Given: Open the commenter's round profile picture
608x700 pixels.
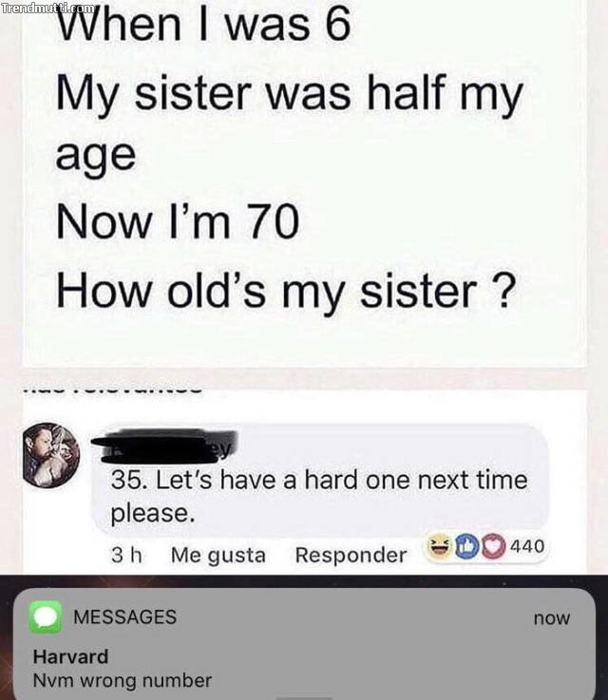Looking at the screenshot, I should click(x=51, y=455).
